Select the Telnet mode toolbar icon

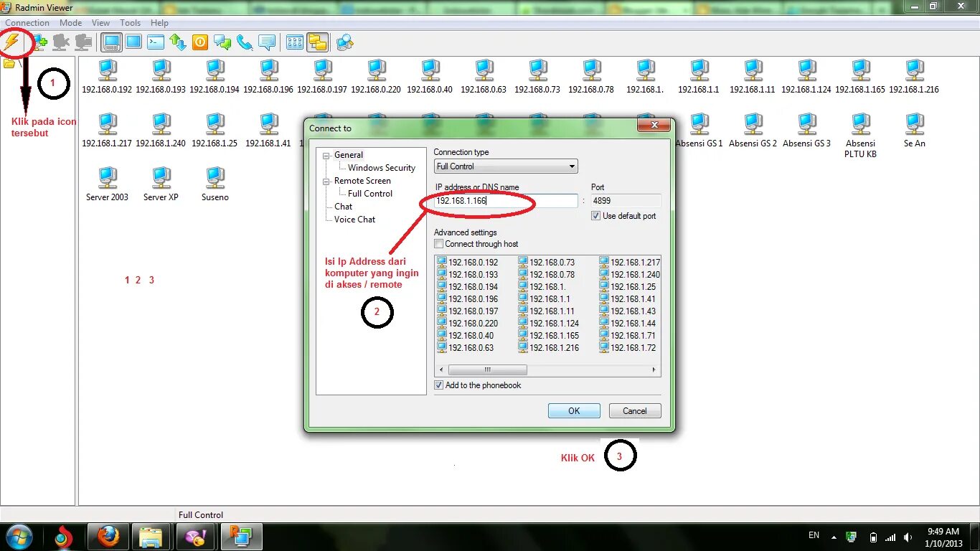156,42
